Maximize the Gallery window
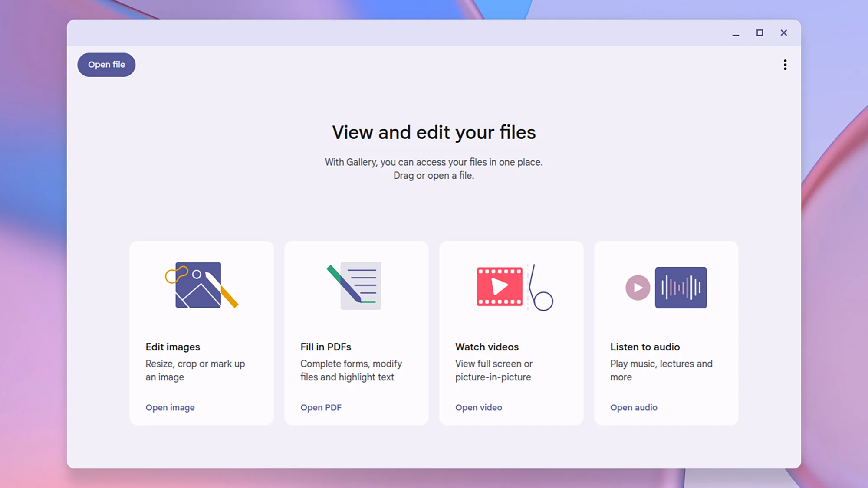 point(759,33)
